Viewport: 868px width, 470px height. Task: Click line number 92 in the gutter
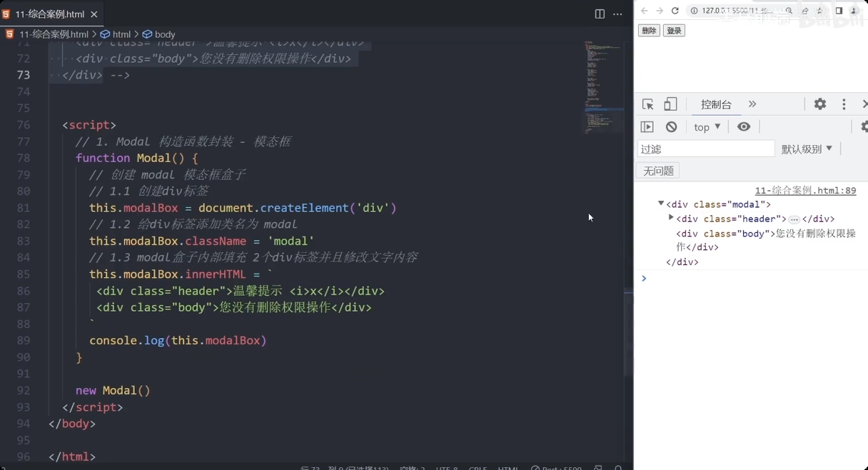24,390
